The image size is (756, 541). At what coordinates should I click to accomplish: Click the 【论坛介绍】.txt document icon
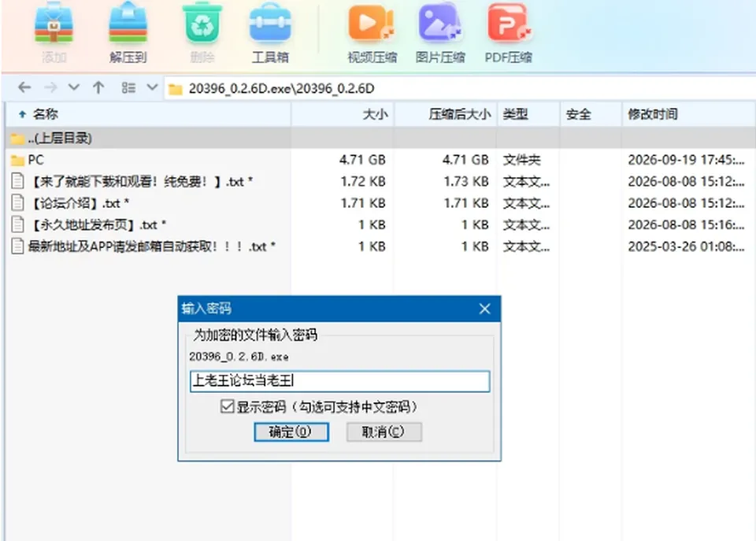point(17,202)
